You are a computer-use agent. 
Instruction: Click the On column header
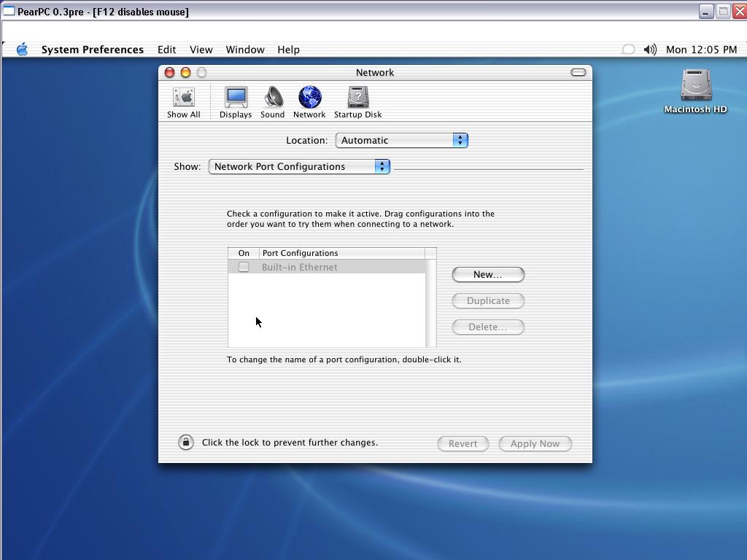[244, 253]
